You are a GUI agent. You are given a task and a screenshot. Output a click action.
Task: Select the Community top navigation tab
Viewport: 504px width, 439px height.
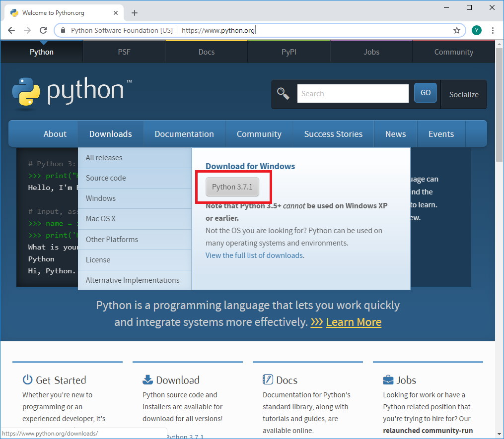453,52
